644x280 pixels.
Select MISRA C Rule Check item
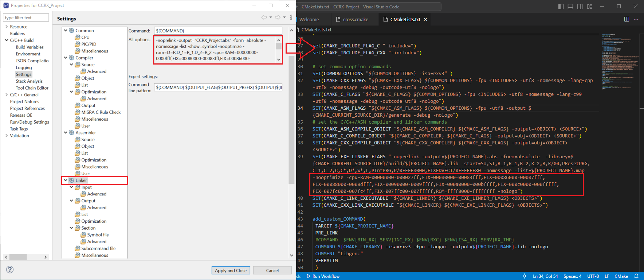(101, 112)
